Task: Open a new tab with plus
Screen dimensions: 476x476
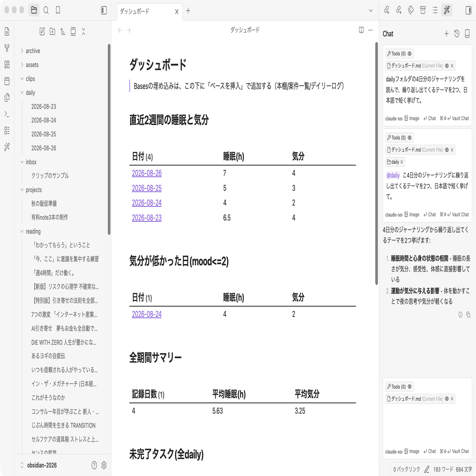Action: [x=188, y=11]
